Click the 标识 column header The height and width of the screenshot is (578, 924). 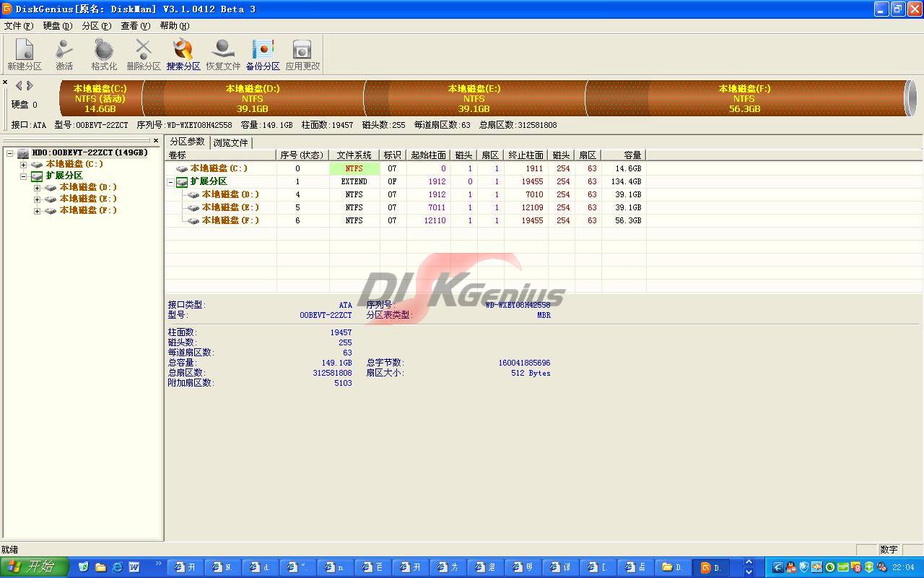point(392,155)
